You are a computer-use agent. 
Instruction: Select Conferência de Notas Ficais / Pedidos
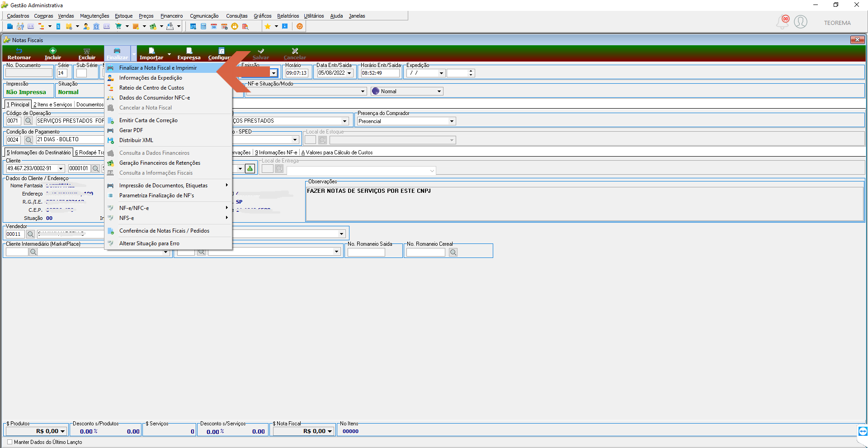168,231
